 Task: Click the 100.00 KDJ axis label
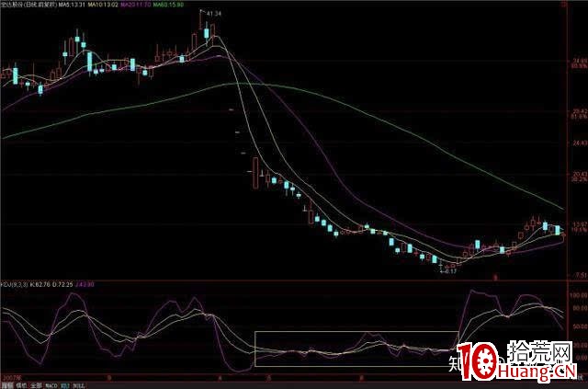(x=580, y=295)
